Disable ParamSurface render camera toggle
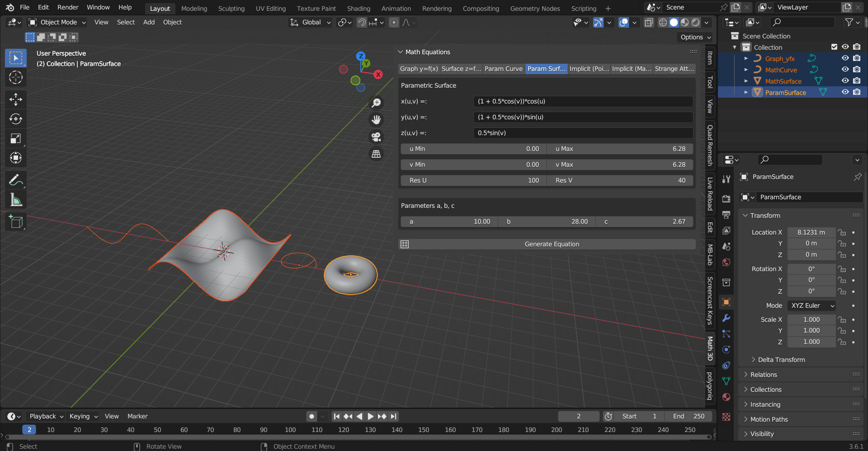This screenshot has height=451, width=868. tap(857, 92)
